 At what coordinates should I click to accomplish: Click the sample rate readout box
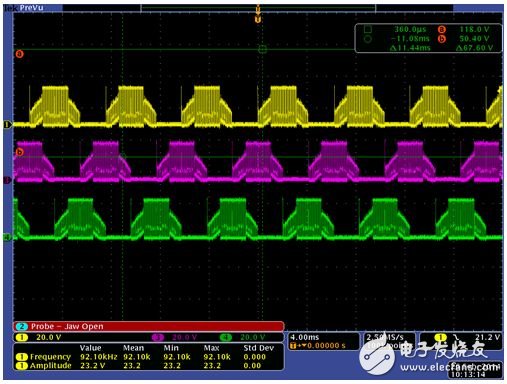pos(389,341)
